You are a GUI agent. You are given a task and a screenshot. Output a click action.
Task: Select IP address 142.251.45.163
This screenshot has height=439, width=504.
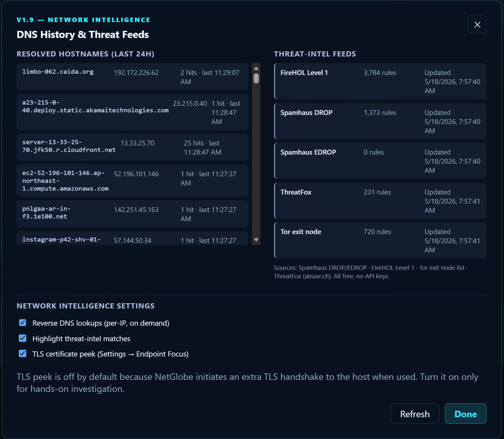(136, 210)
